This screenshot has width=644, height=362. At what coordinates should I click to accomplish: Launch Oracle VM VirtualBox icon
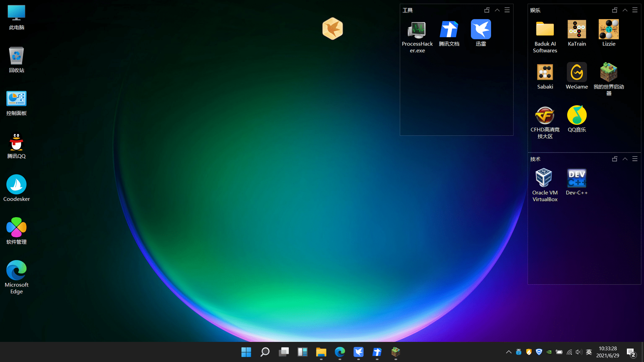click(545, 185)
